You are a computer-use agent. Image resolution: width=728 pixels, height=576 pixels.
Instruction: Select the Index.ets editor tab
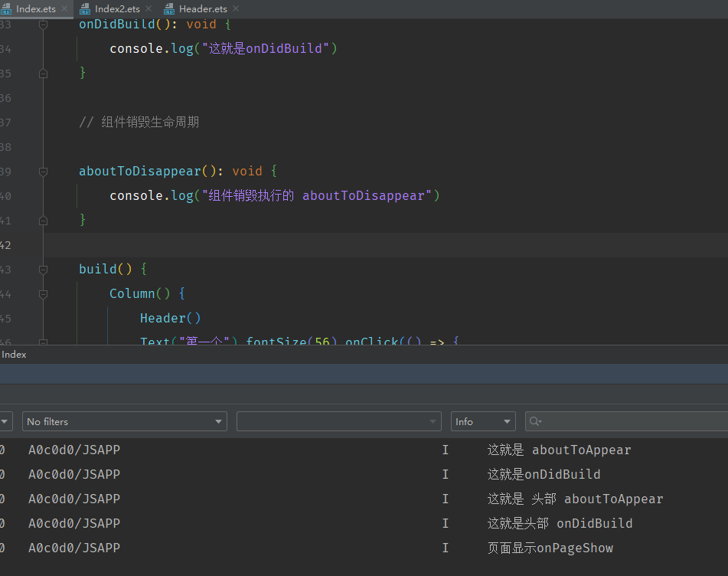click(x=35, y=9)
